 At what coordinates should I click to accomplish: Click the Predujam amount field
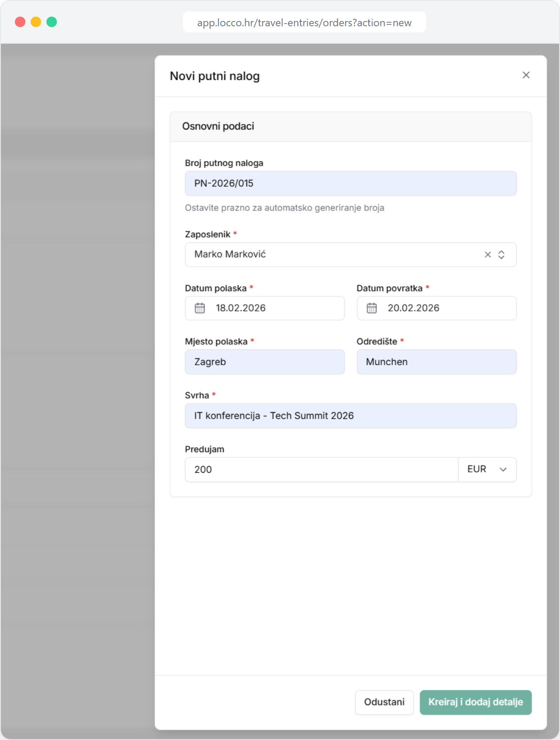click(x=321, y=469)
